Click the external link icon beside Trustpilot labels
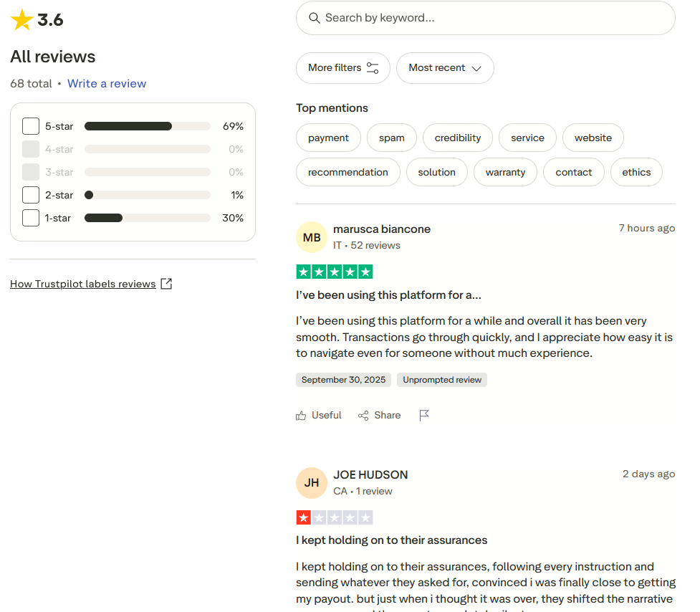 click(166, 284)
